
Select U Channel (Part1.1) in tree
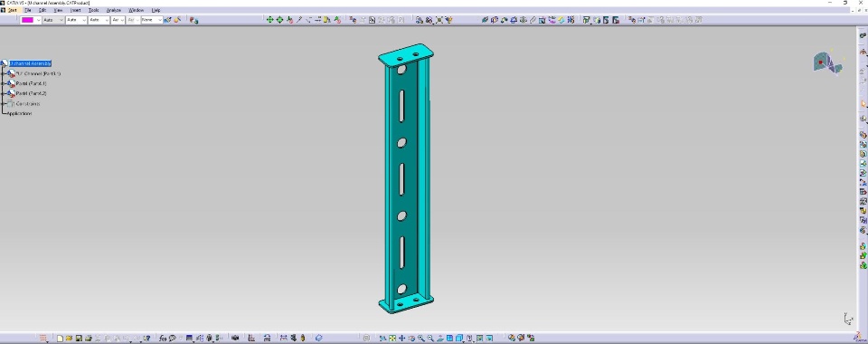pyautogui.click(x=38, y=73)
